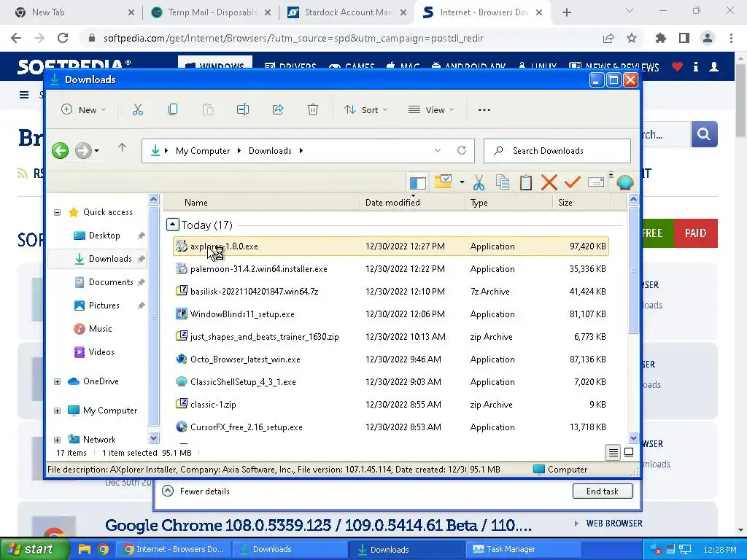This screenshot has height=560, width=747.
Task: Click the PAID filter on Softpedia
Action: tap(695, 233)
